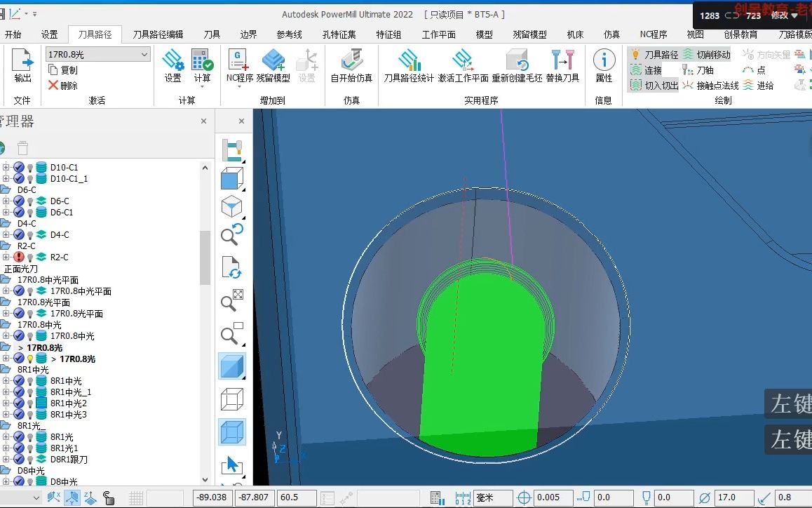Open the 属性 info properties icon
Screen dimensions: 812x508
(x=604, y=65)
